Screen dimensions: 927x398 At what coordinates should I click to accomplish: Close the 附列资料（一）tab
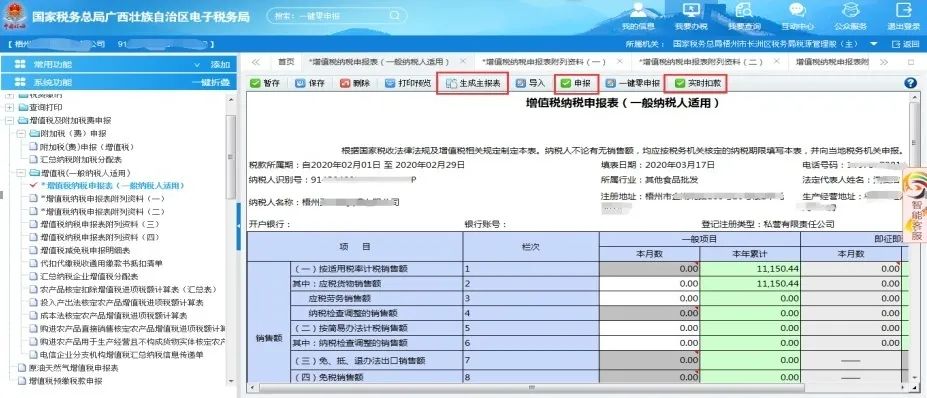tap(620, 61)
